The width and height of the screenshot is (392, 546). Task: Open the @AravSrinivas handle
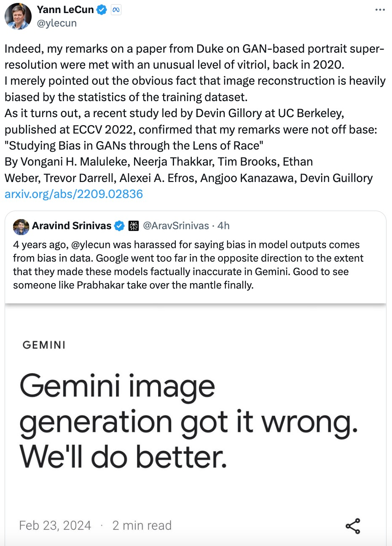click(x=176, y=226)
